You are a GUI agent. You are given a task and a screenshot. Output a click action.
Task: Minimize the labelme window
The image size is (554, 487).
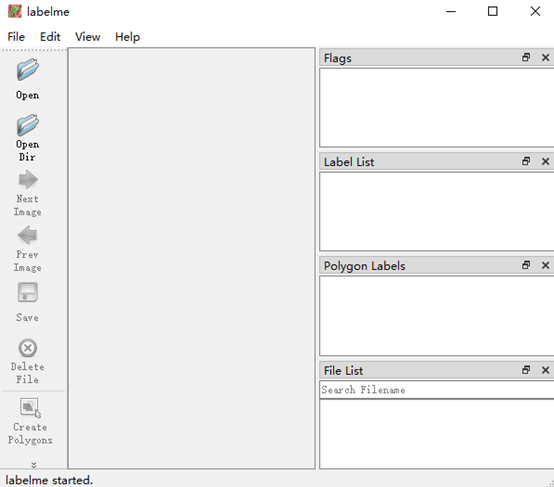coord(451,11)
